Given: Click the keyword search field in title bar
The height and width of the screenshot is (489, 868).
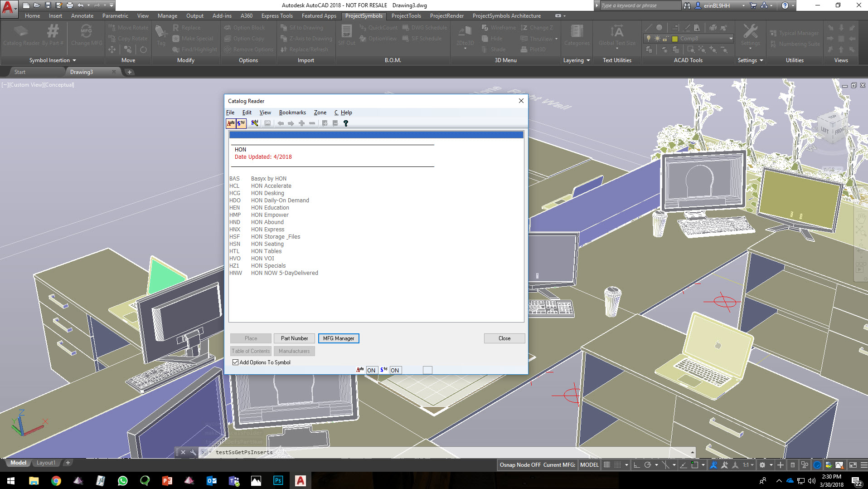Looking at the screenshot, I should point(640,5).
